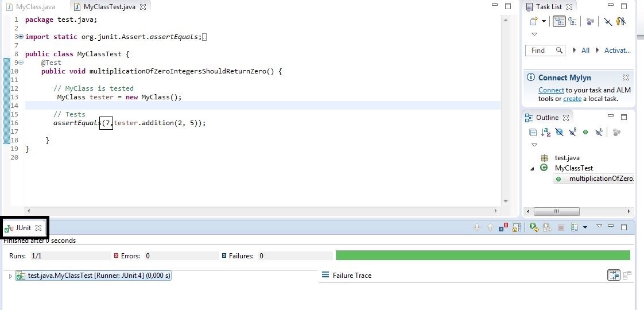Click the New Task icon
The width and height of the screenshot is (644, 310).
point(534,22)
